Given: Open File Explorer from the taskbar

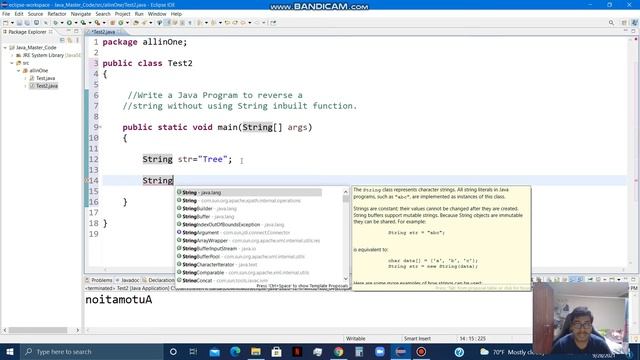Looking at the screenshot, I should point(256,351).
